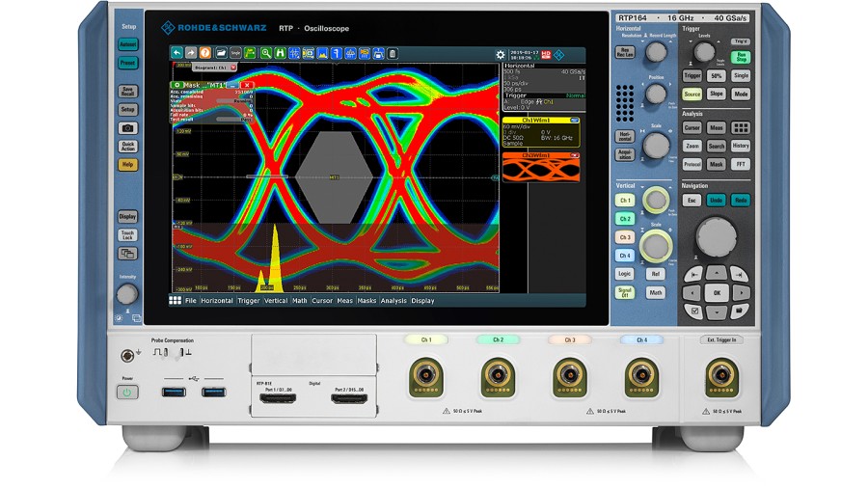Toggle the Ch 1 channel button
This screenshot has height=488, width=868.
625,201
